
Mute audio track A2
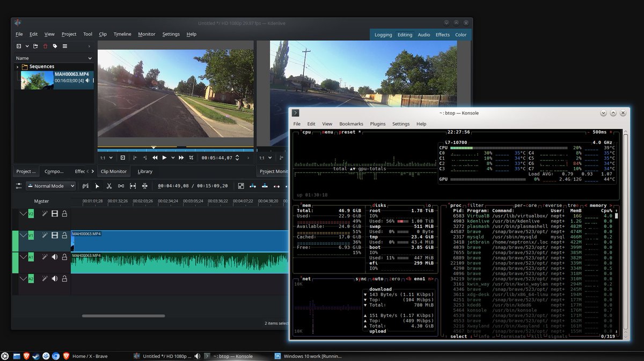(55, 279)
